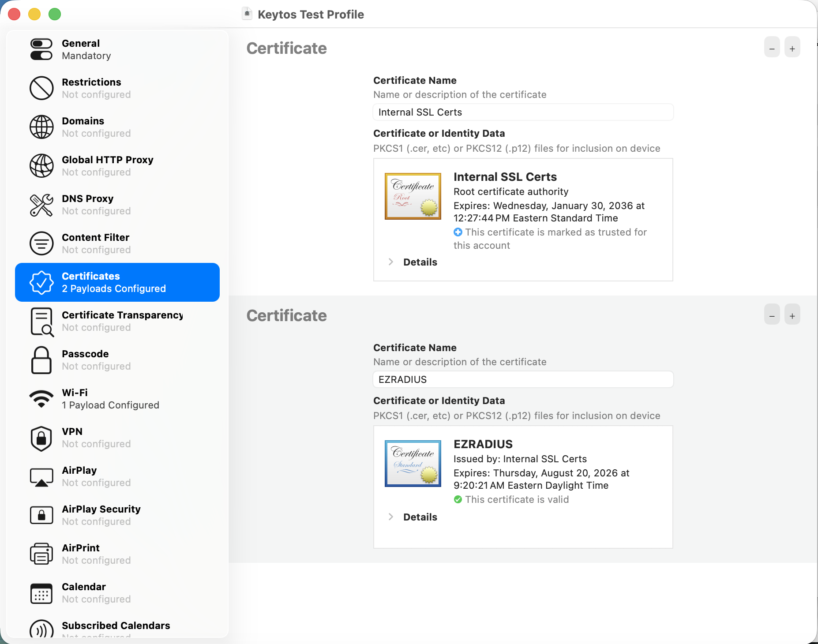Switch to Certificate Transparency section label
818x644 pixels.
click(x=122, y=315)
